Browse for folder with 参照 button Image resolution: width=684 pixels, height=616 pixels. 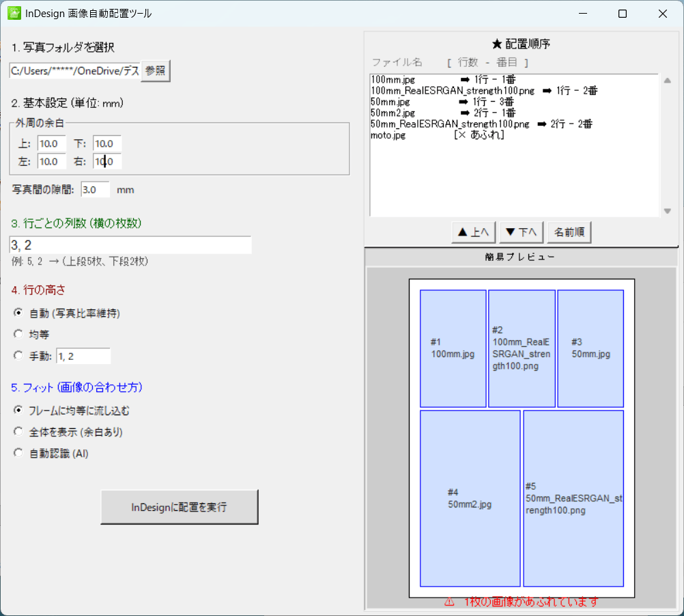pos(156,71)
